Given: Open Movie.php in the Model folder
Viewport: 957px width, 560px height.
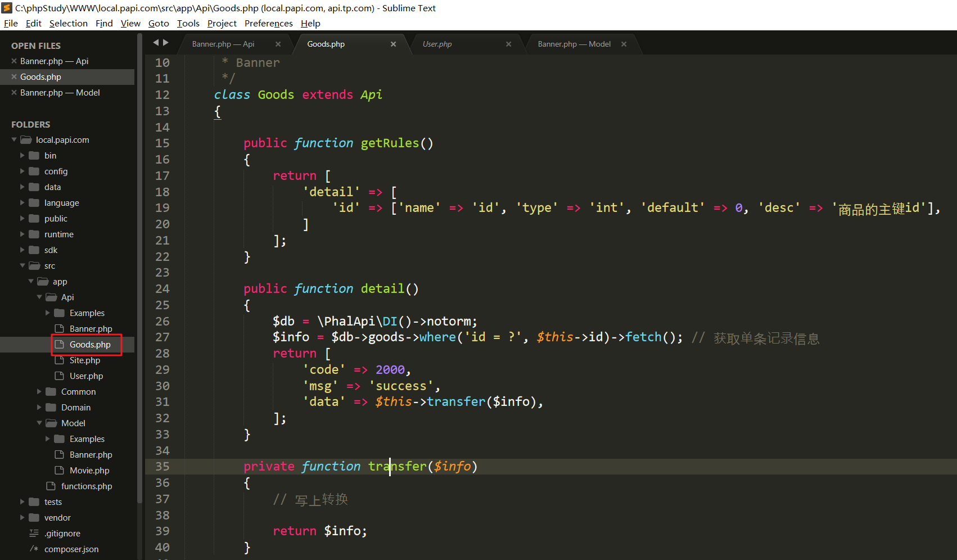Looking at the screenshot, I should 89,470.
